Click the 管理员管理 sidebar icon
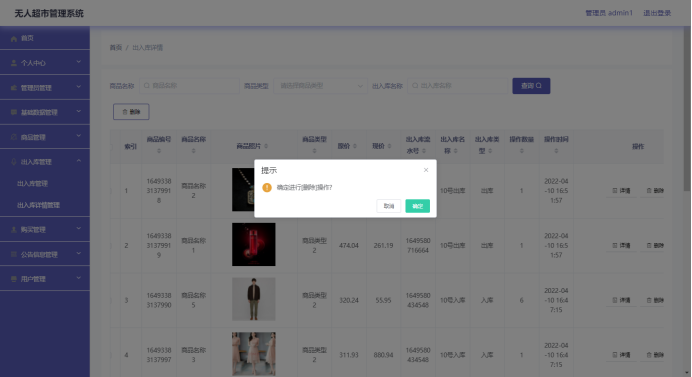This screenshot has width=692, height=377. tap(14, 88)
